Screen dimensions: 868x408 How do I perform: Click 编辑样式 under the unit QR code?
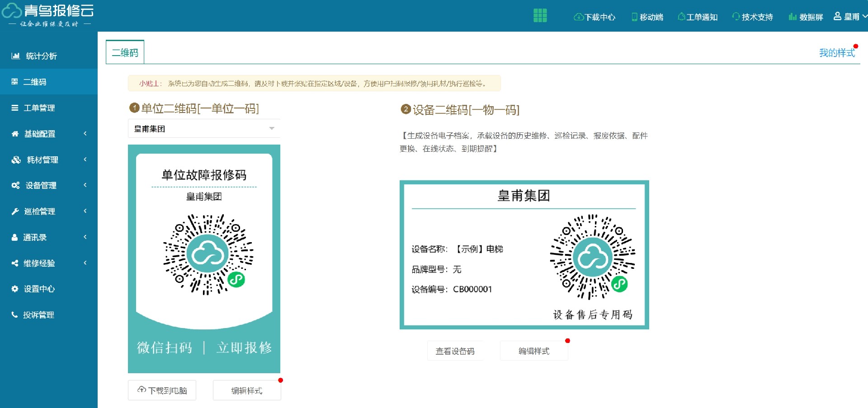[x=247, y=390]
